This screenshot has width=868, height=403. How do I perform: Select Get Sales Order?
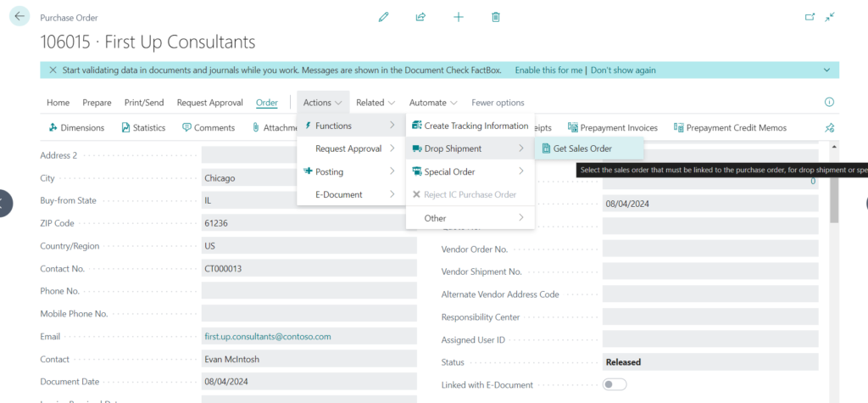coord(589,148)
